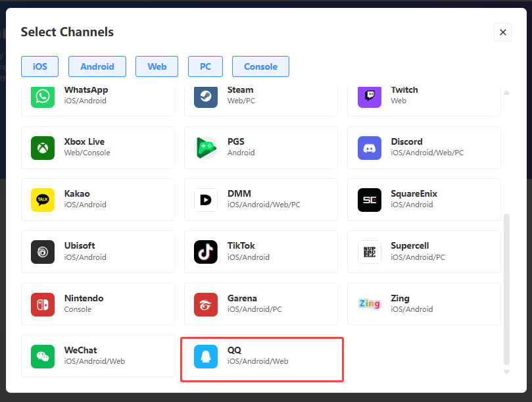Select the Discord logo icon
This screenshot has width=532, height=402.
(369, 147)
